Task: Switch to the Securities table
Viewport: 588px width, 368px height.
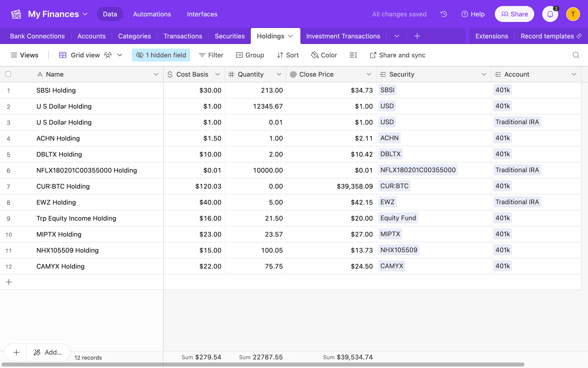Action: 230,36
